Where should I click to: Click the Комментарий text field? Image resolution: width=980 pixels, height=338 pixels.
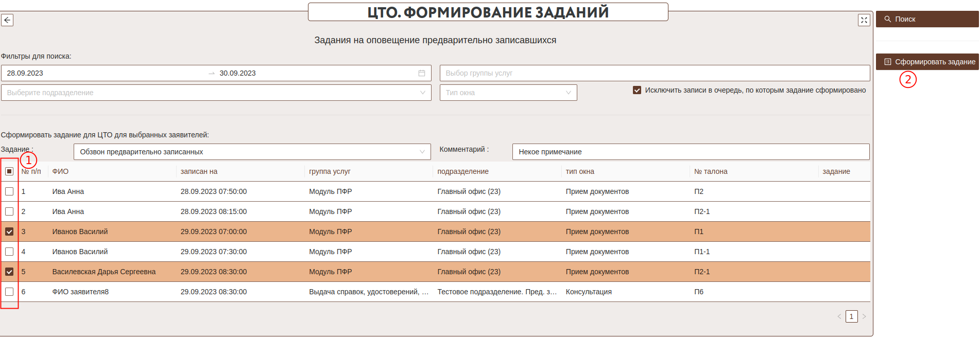(x=690, y=152)
